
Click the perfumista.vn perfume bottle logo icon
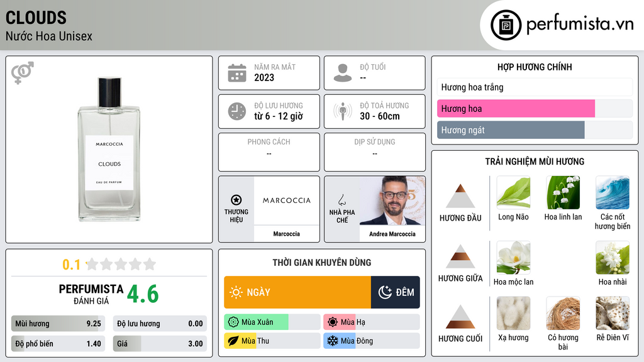506,25
